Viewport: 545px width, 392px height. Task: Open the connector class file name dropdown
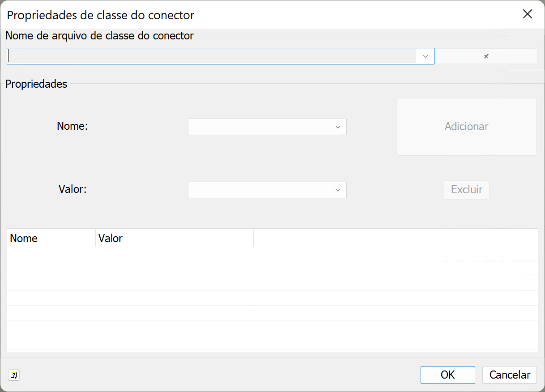pyautogui.click(x=425, y=55)
